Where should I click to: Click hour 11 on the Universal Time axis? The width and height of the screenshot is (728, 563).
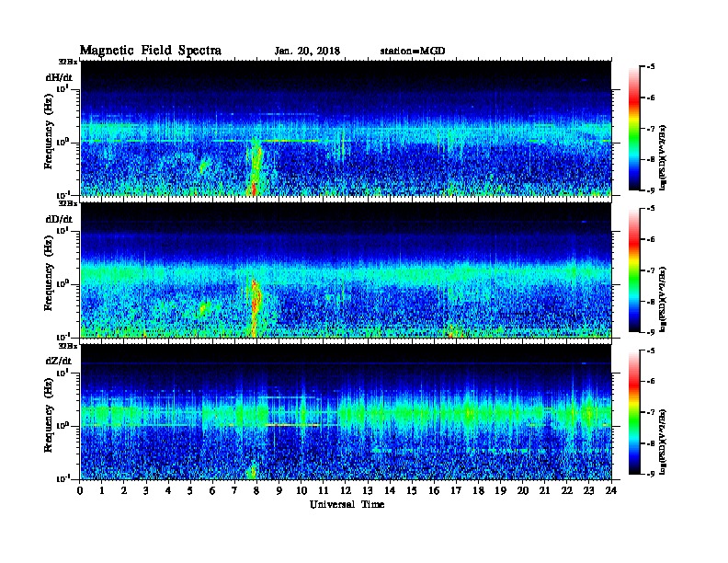pyautogui.click(x=324, y=491)
